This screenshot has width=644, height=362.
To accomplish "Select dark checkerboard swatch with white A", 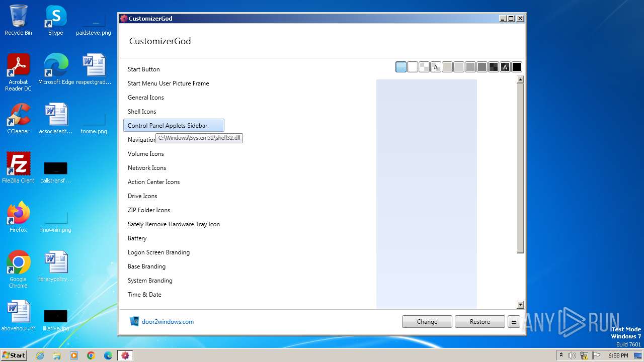I will 505,67.
